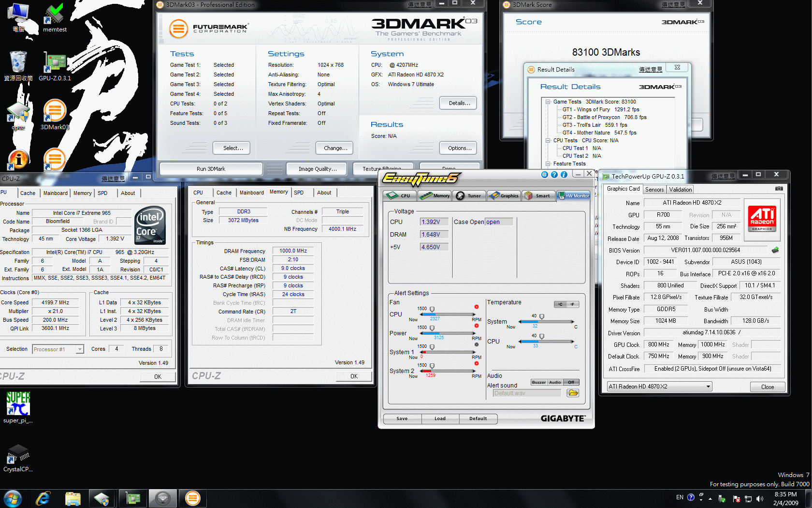Click the Case Open status field
Viewport: 812px width, 508px height.
point(499,222)
